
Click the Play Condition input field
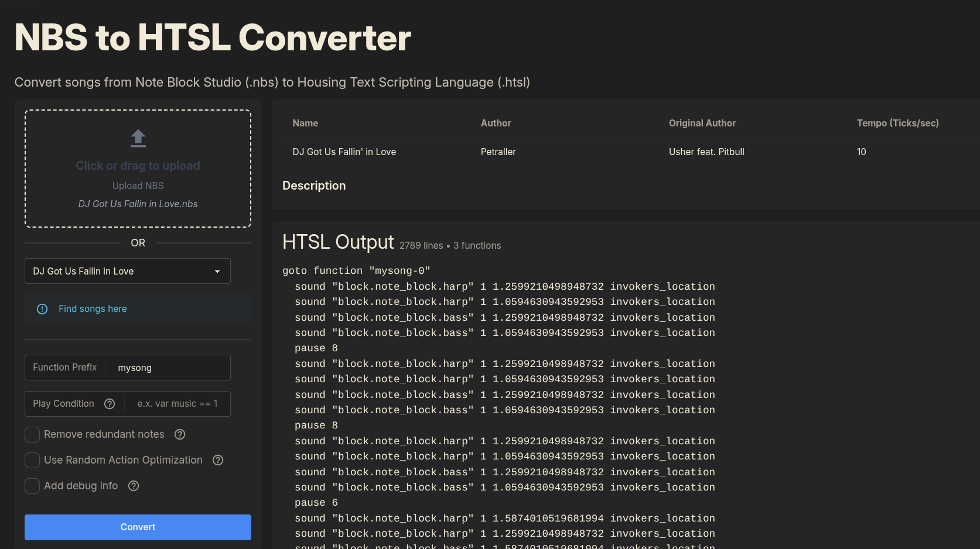click(177, 403)
